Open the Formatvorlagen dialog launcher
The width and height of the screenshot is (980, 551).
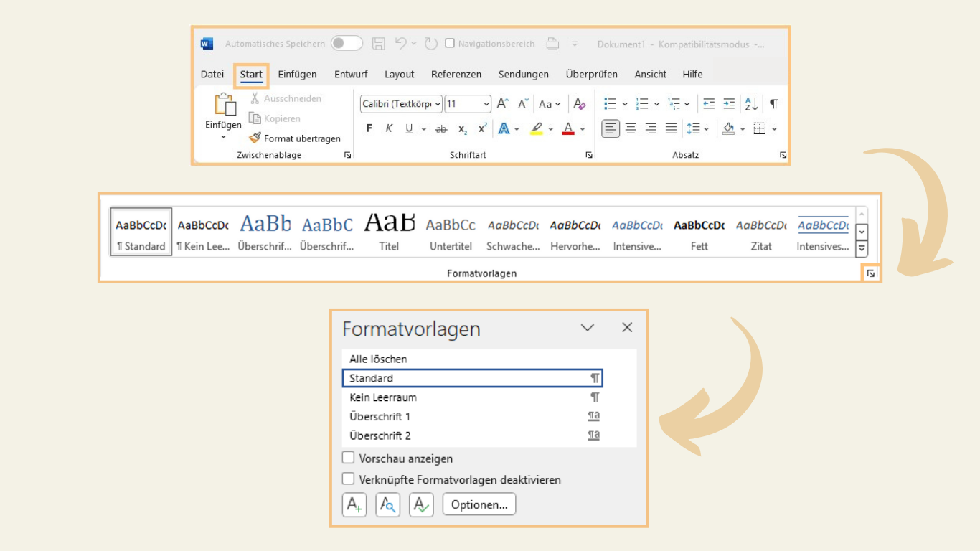[x=870, y=273]
